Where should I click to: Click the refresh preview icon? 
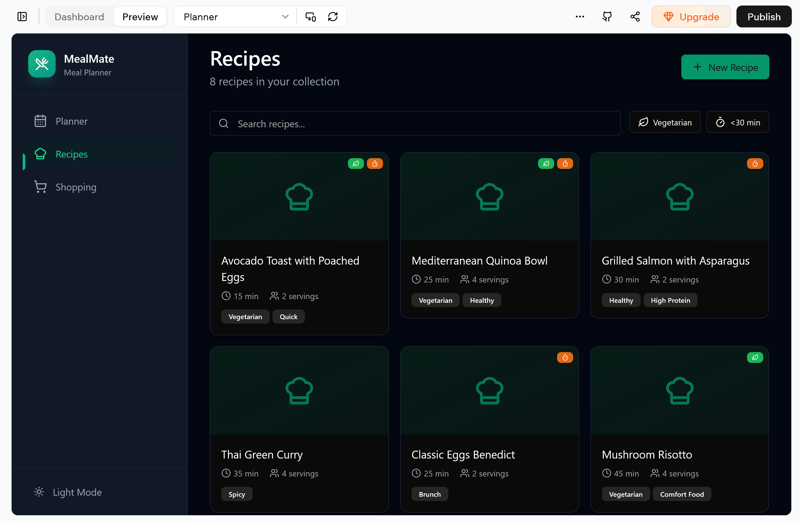333,17
